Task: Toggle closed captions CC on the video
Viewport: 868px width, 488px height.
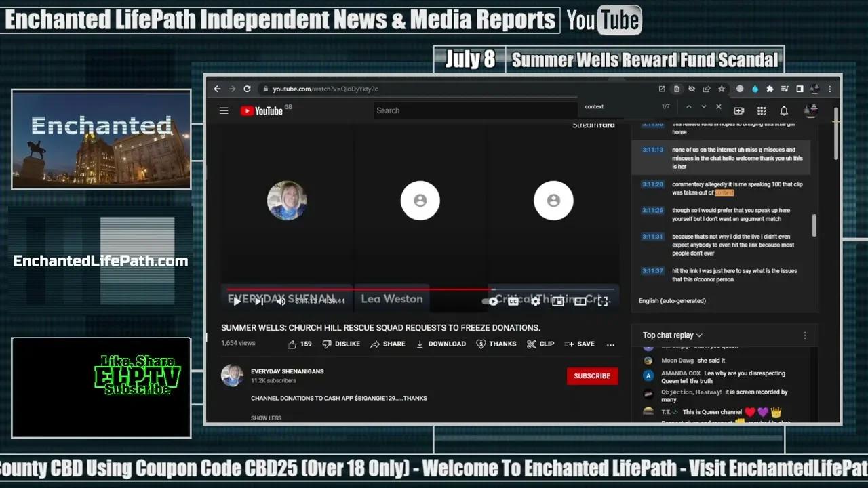Action: 513,302
